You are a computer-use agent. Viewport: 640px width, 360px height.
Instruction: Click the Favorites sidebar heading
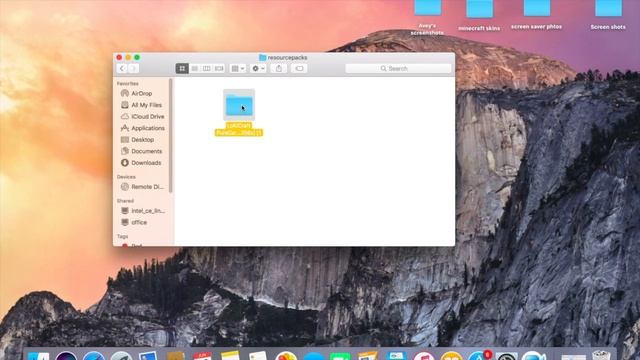tap(127, 83)
